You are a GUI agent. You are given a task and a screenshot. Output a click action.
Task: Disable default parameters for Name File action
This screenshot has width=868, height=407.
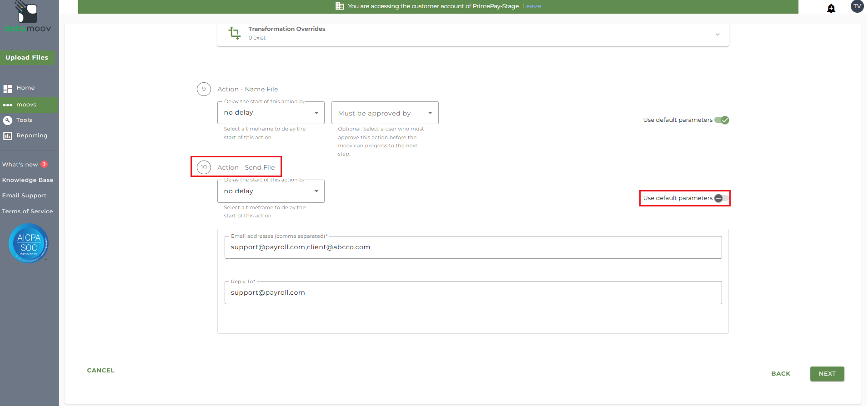[722, 120]
